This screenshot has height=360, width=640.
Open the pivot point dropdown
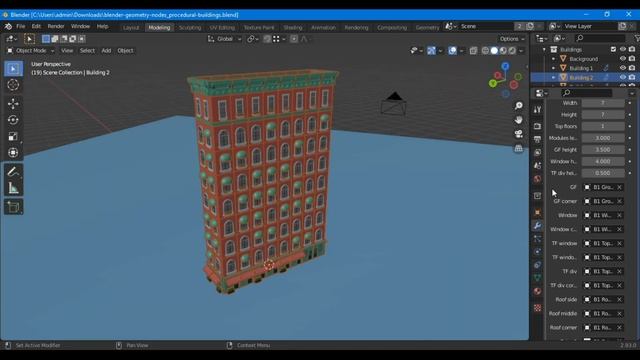(x=253, y=39)
